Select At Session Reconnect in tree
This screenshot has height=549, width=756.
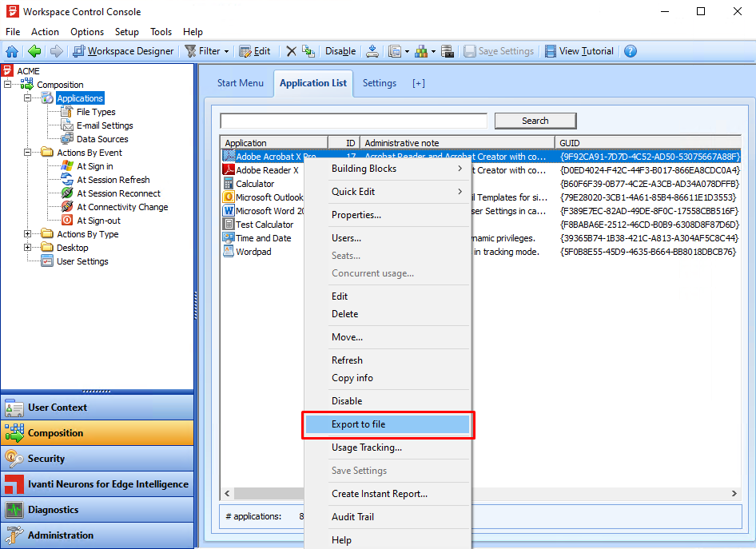[x=118, y=193]
